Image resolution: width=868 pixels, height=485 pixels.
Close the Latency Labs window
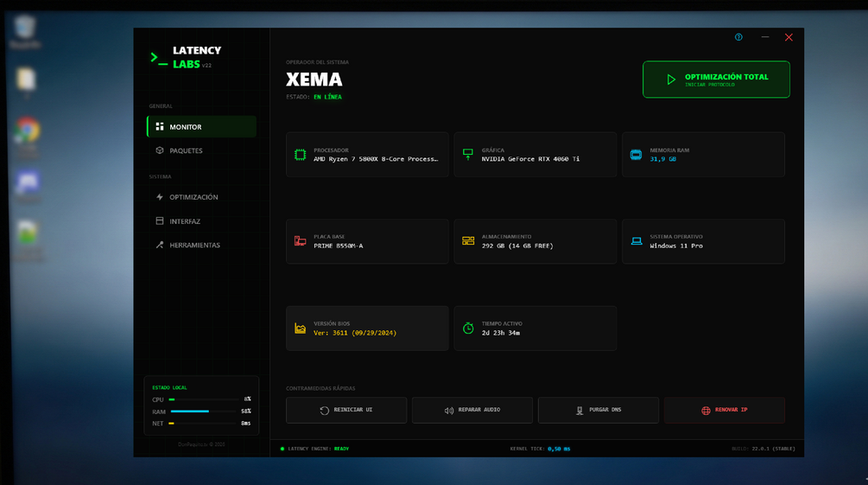click(x=789, y=37)
